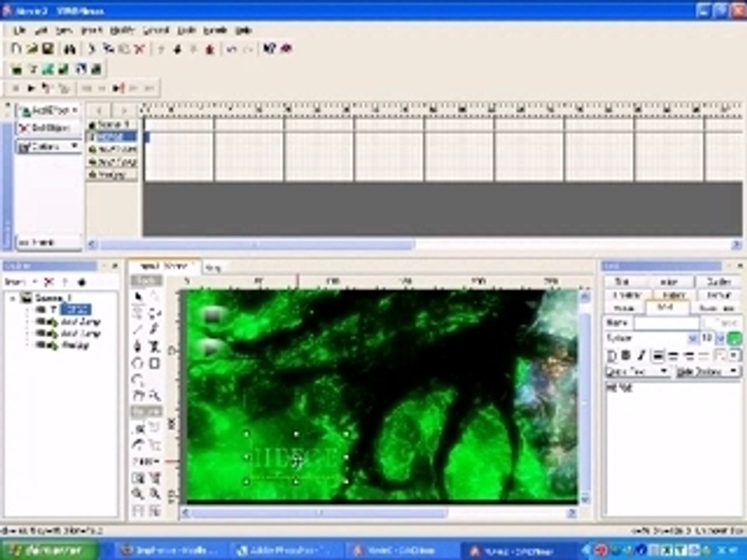Choose the Rectangle tool
747x560 pixels.
coord(154,363)
